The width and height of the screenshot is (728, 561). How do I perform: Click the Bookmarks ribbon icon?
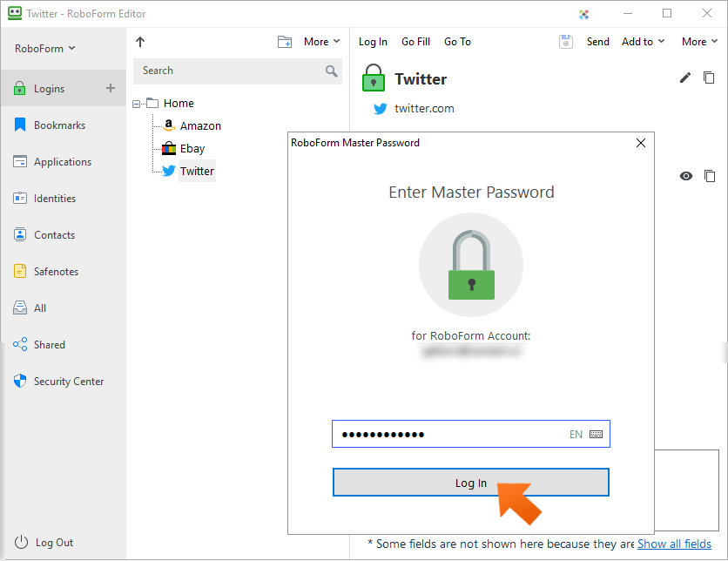pyautogui.click(x=20, y=125)
